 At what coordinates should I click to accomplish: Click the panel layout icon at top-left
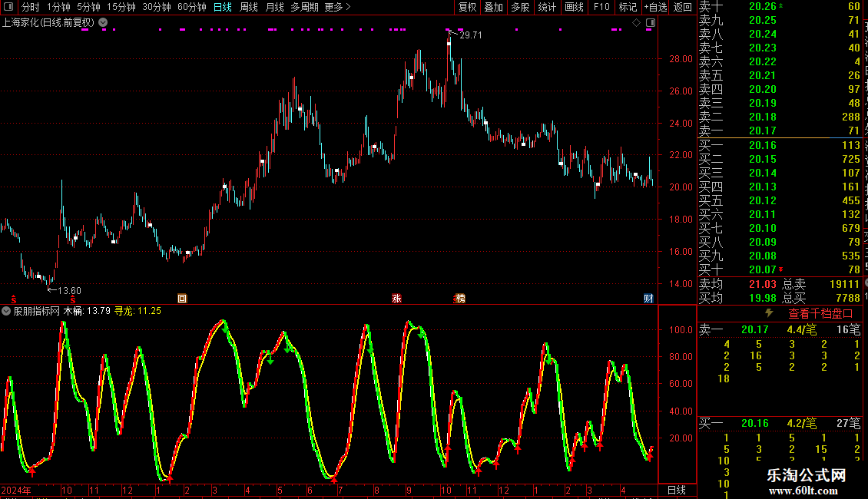click(8, 7)
